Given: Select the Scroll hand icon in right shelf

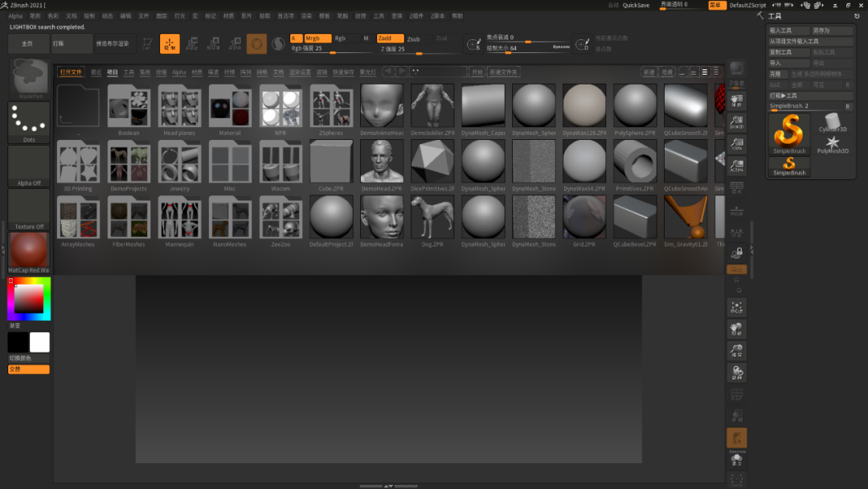Looking at the screenshot, I should [x=736, y=101].
